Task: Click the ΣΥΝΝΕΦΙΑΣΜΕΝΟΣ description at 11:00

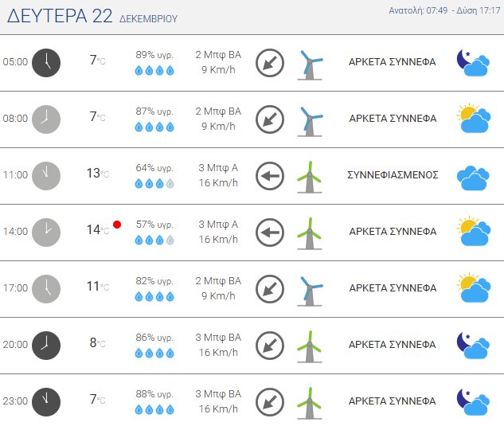Action: pos(393,175)
